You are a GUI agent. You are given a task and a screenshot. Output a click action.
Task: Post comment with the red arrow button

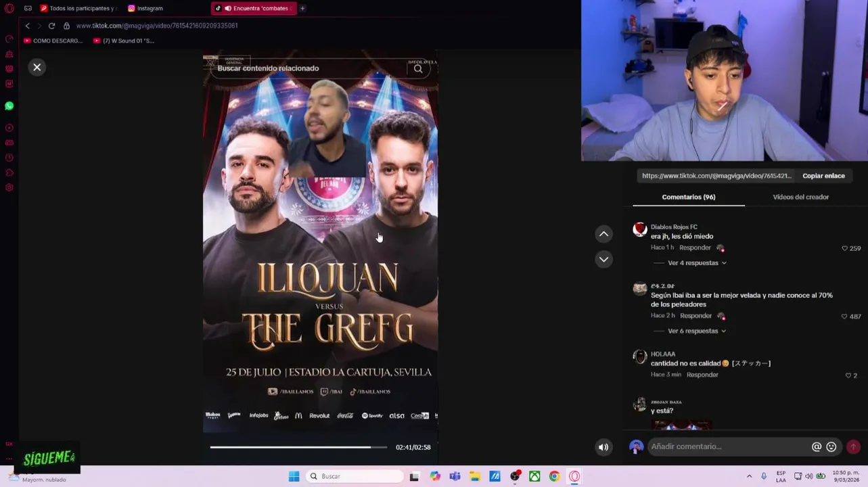[853, 446]
